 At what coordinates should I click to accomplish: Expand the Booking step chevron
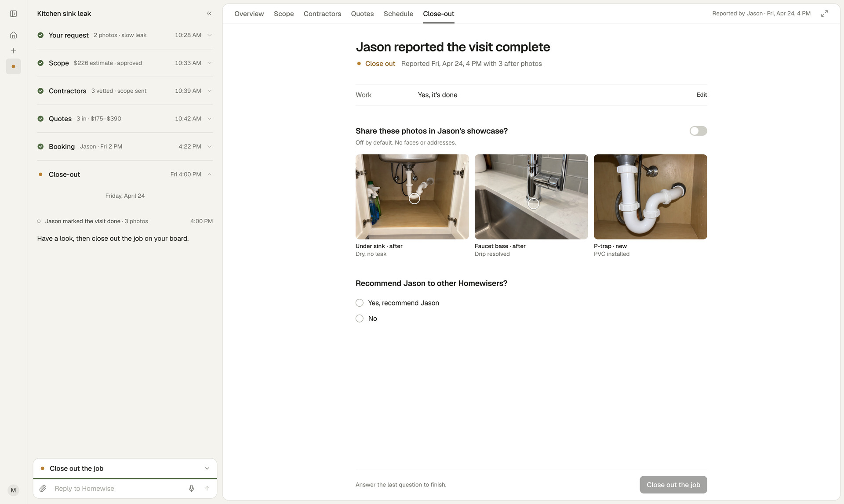pos(209,146)
